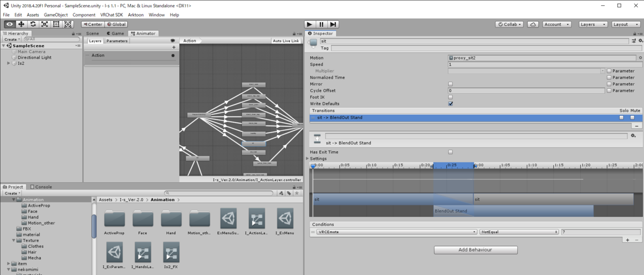644x275 pixels.
Task: Open the sit state inspector gear menu
Action: pyautogui.click(x=640, y=41)
